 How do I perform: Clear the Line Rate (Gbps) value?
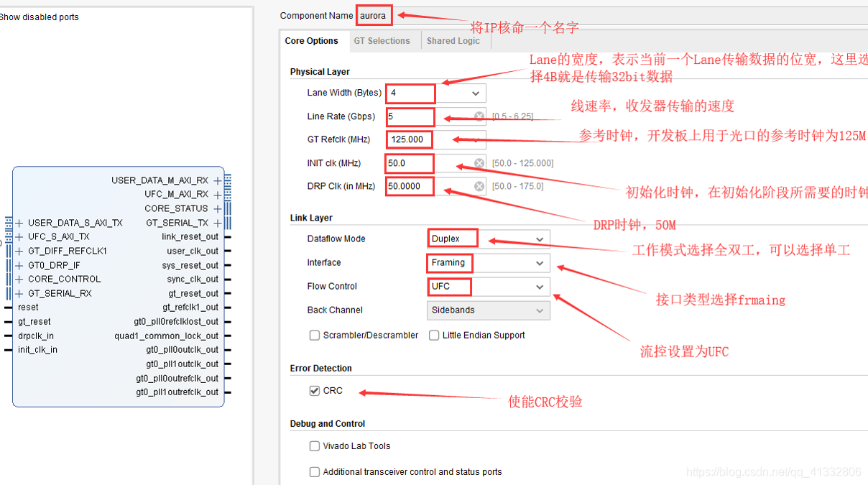click(479, 116)
